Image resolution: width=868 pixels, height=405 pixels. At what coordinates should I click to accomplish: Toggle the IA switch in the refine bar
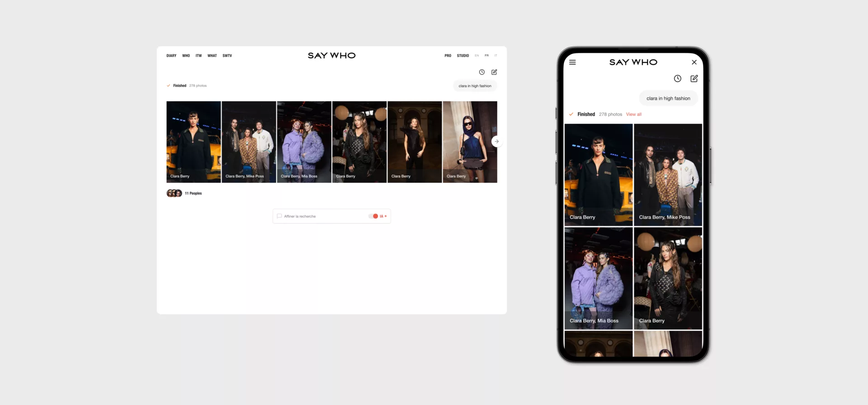(373, 216)
